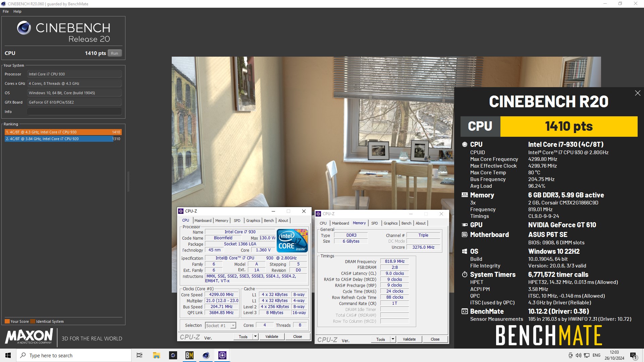
Task: Open SPD tab in left CPU-Z window
Action: point(237,221)
